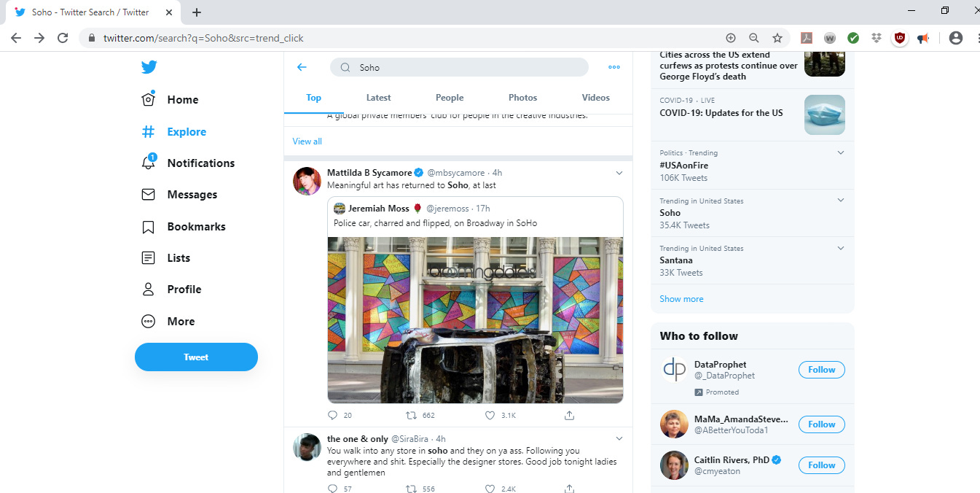Reload the page in browser
The image size is (980, 493).
[63, 38]
